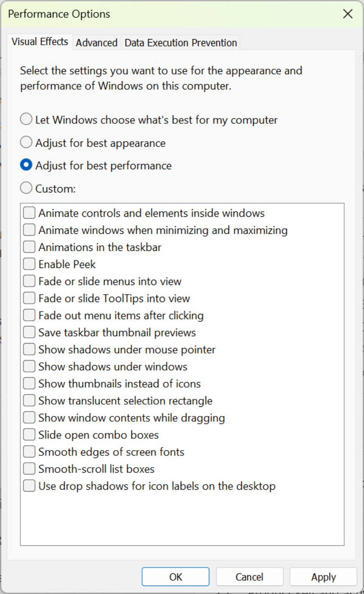Check Animate windows when minimizing and maximizing

(x=29, y=230)
